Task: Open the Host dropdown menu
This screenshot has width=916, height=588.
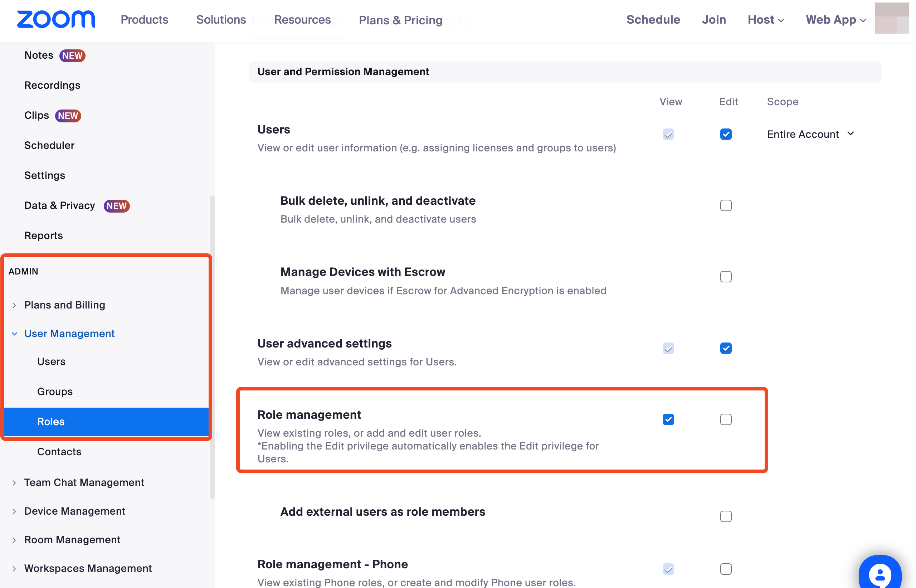Action: pos(766,19)
